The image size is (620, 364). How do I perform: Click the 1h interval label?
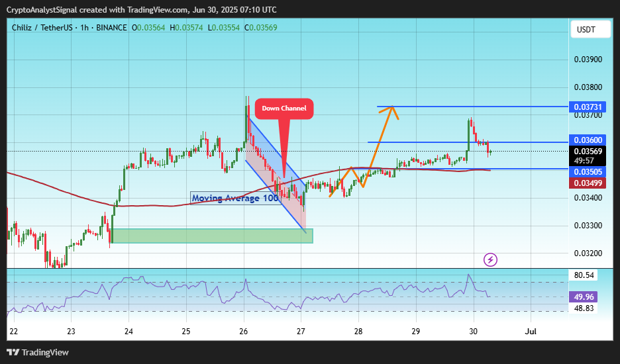tap(84, 28)
